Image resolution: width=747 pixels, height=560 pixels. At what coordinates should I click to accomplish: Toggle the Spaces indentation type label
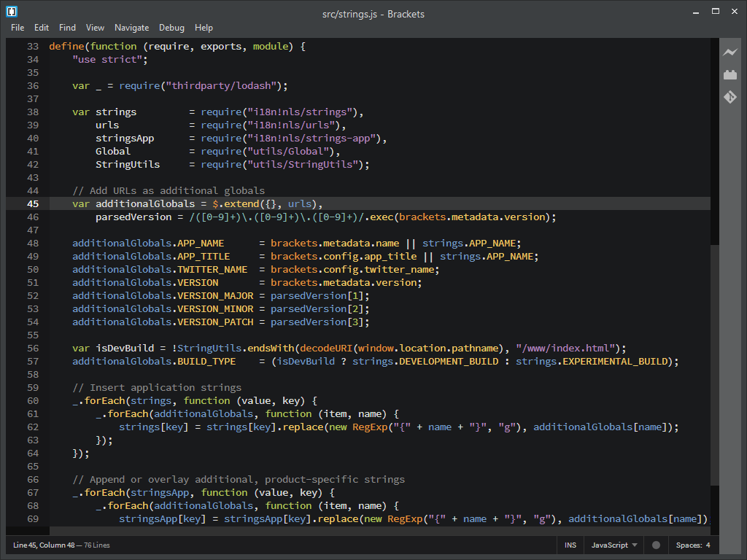tap(689, 545)
